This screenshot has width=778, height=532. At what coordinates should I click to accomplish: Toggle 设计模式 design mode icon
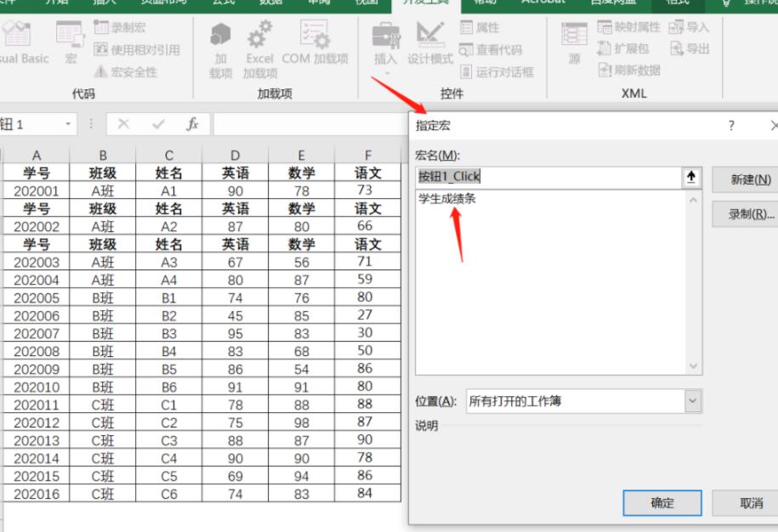click(429, 36)
